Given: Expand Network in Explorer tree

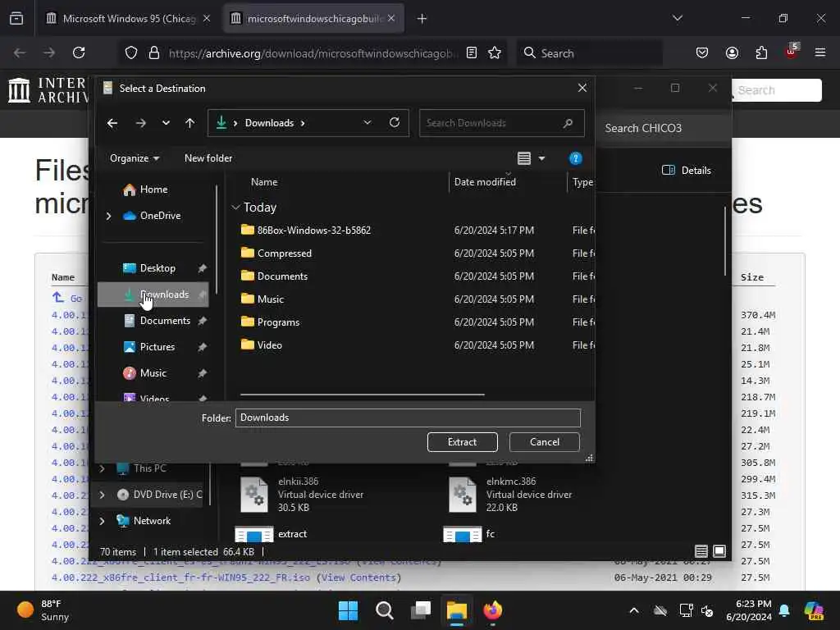Looking at the screenshot, I should [103, 521].
